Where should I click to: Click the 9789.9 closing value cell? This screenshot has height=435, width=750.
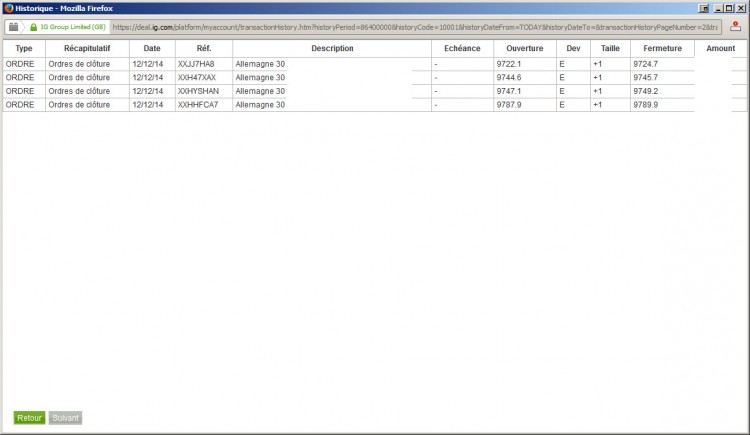pyautogui.click(x=662, y=105)
